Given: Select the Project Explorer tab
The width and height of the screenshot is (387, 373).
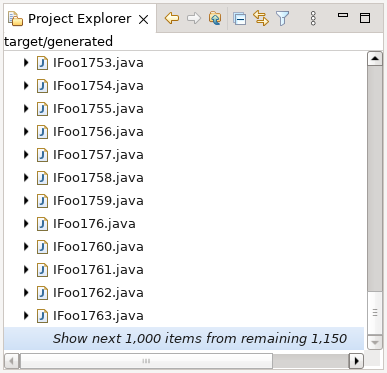Looking at the screenshot, I should coord(80,19).
